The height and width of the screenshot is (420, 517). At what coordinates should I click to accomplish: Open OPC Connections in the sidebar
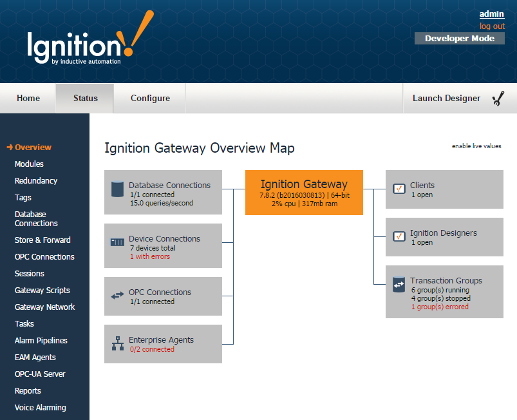[x=44, y=256]
